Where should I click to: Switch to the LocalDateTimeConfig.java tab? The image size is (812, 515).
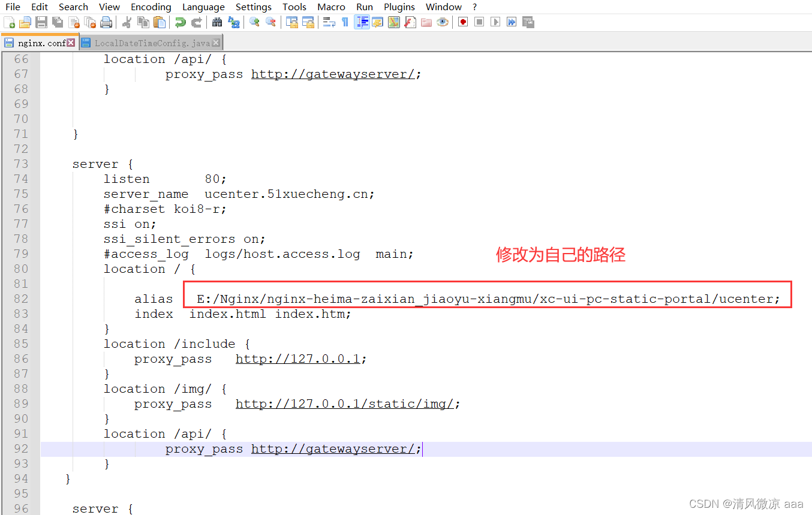pyautogui.click(x=151, y=43)
